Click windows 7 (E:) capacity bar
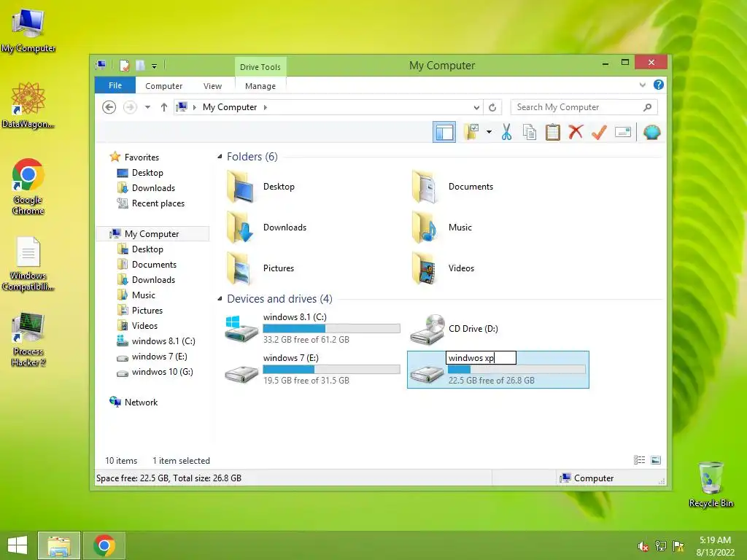The width and height of the screenshot is (747, 560). click(332, 370)
